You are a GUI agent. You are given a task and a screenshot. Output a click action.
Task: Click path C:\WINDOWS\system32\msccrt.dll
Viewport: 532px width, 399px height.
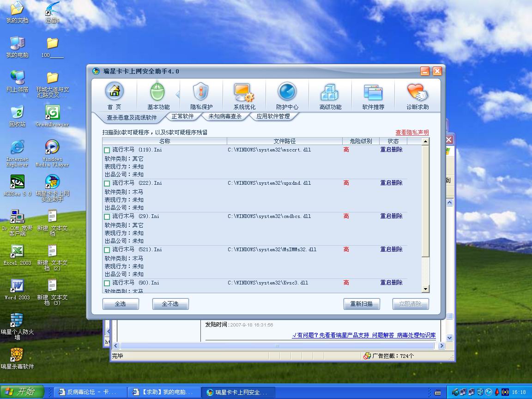point(269,150)
